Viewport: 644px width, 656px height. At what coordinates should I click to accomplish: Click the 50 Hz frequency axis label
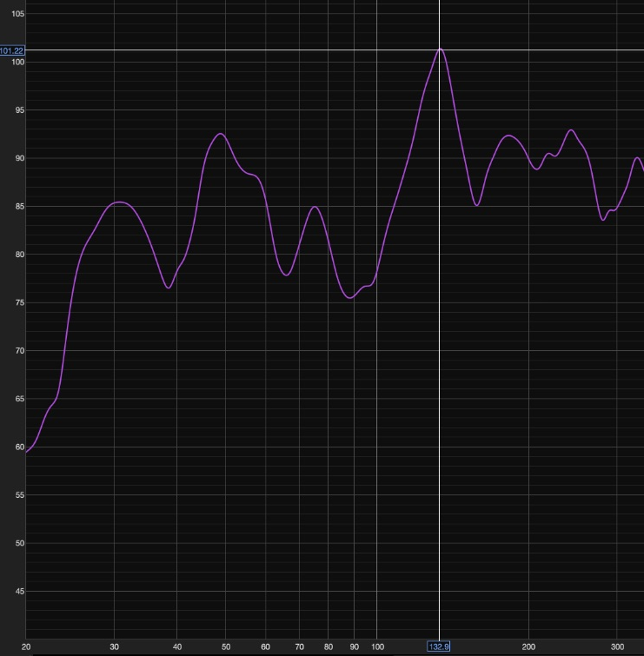[226, 647]
